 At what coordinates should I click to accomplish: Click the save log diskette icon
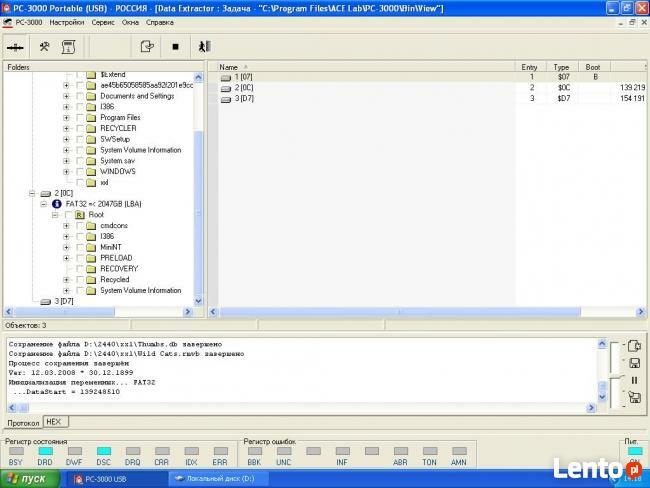[x=633, y=362]
